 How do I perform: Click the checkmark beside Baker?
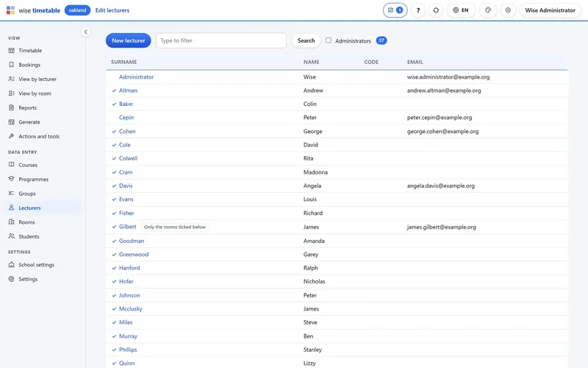tap(114, 104)
